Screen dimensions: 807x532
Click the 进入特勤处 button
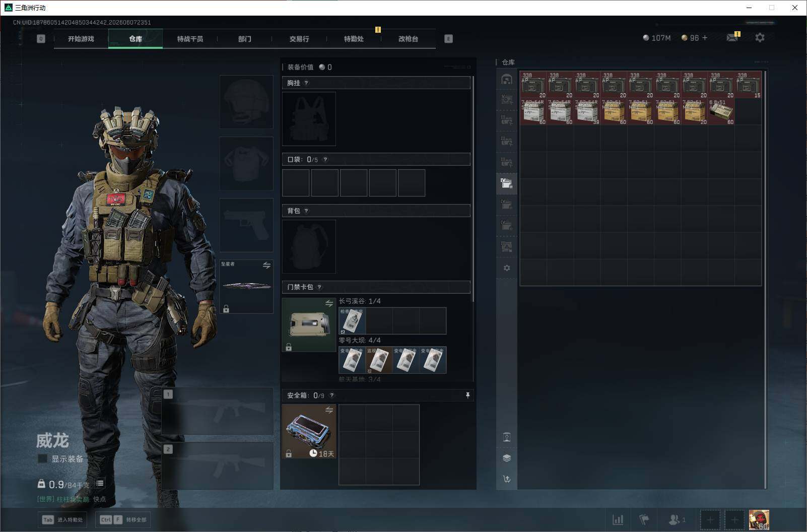tap(63, 520)
